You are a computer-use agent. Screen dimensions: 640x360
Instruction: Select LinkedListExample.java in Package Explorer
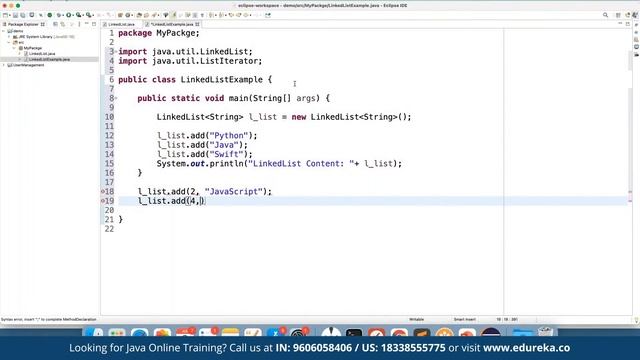pos(49,60)
